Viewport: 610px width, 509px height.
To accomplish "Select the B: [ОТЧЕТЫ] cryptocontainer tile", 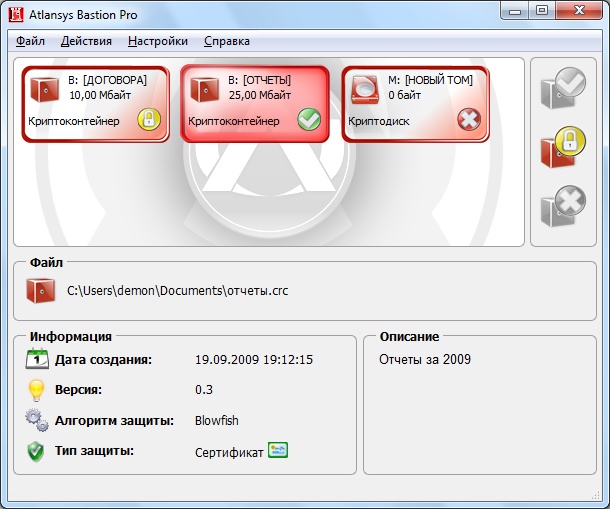I will (x=255, y=103).
